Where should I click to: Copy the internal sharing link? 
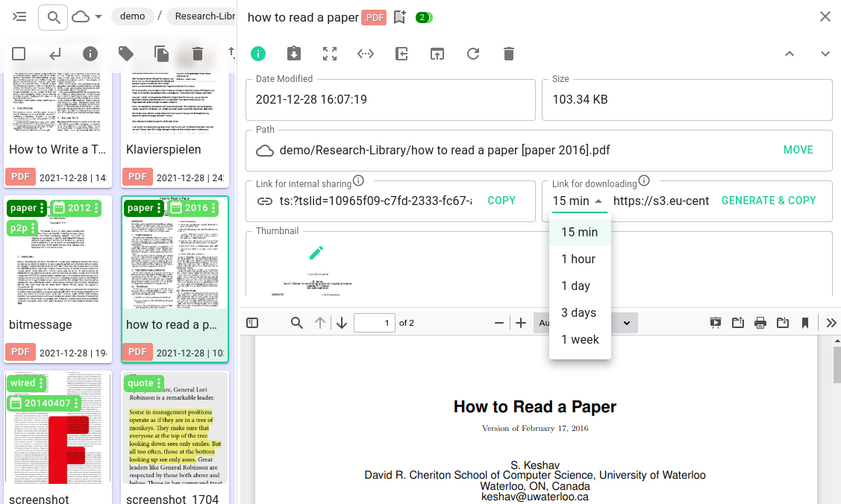click(501, 201)
